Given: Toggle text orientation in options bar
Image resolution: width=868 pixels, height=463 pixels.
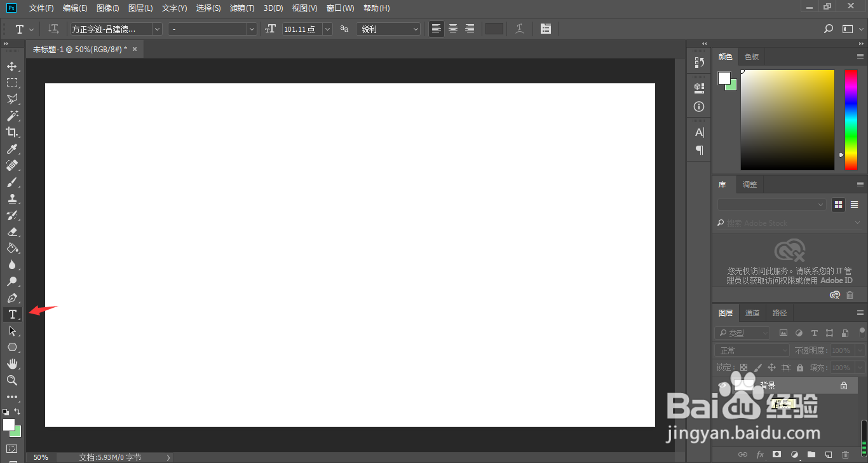Looking at the screenshot, I should pos(54,29).
